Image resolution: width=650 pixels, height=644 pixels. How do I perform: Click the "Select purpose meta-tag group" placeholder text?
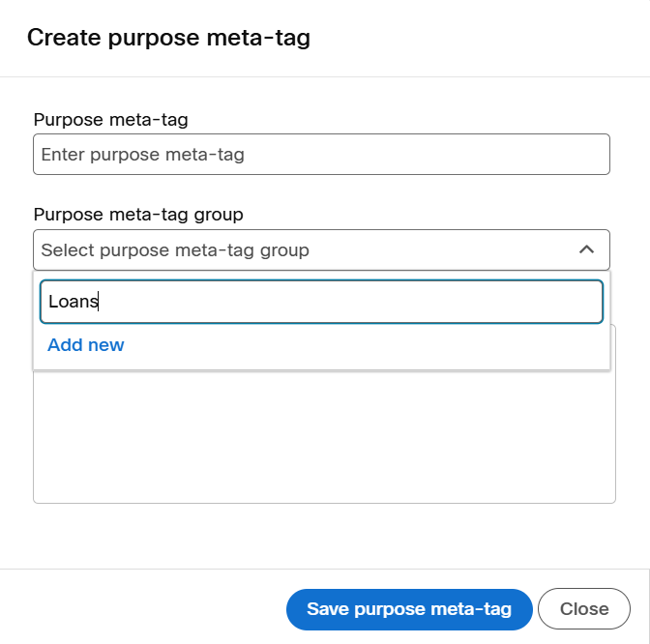tap(175, 250)
